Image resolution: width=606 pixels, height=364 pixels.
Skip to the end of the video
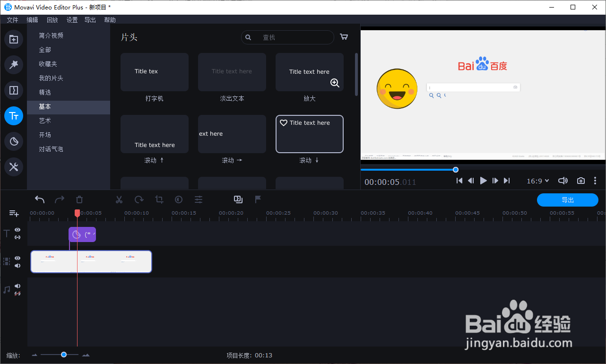point(507,181)
